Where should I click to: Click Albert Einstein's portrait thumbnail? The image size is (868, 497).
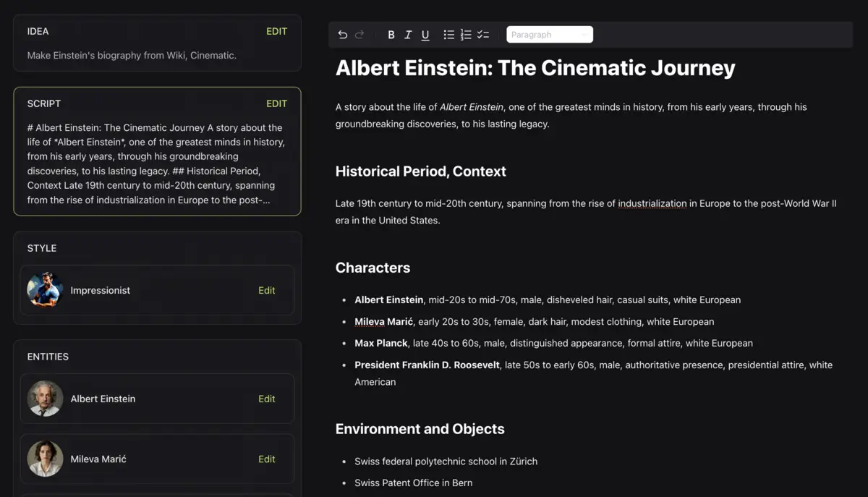[x=45, y=399]
